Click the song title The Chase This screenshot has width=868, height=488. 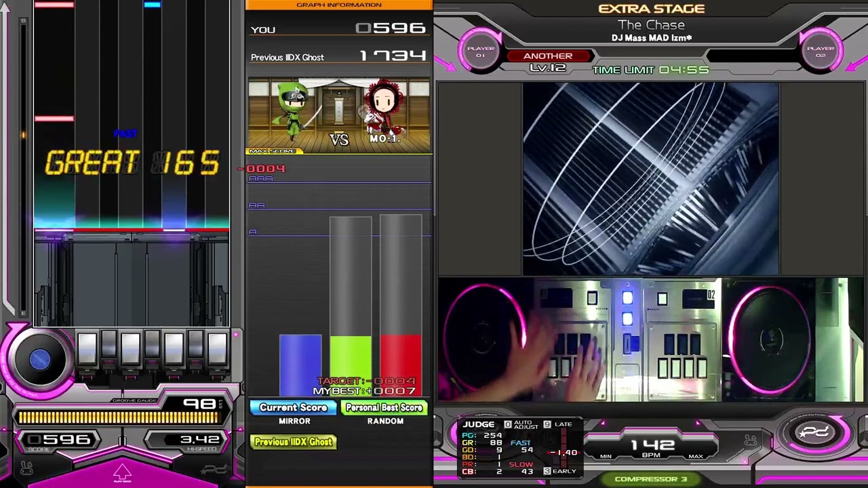pyautogui.click(x=651, y=25)
